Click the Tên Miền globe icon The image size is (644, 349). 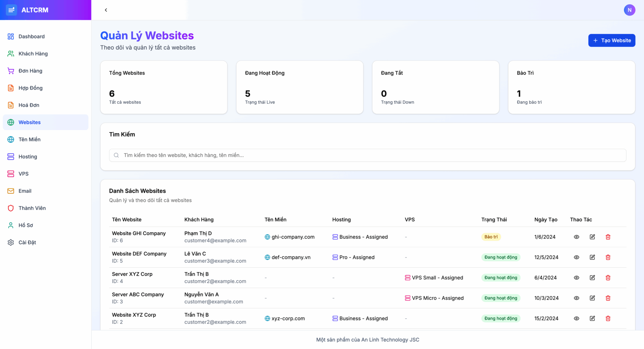pyautogui.click(x=10, y=139)
